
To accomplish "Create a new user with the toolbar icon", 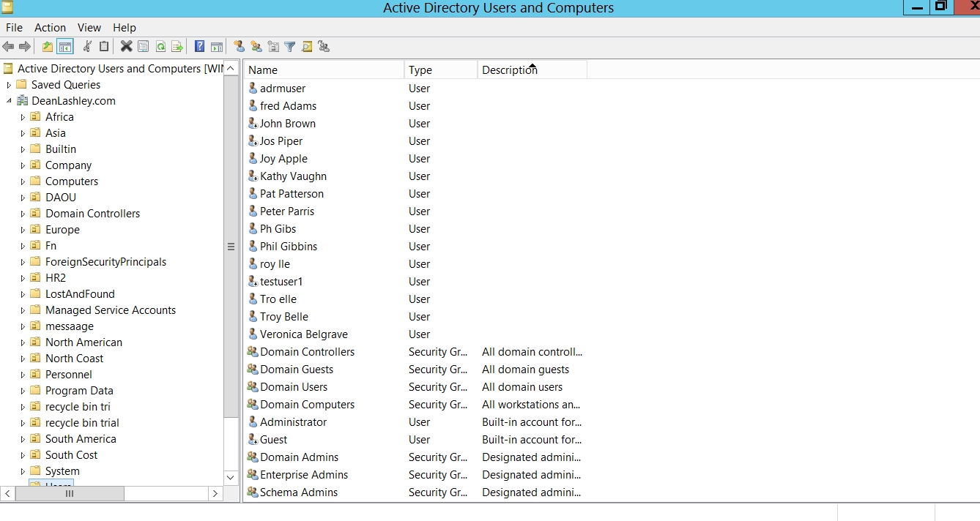I will 239,47.
